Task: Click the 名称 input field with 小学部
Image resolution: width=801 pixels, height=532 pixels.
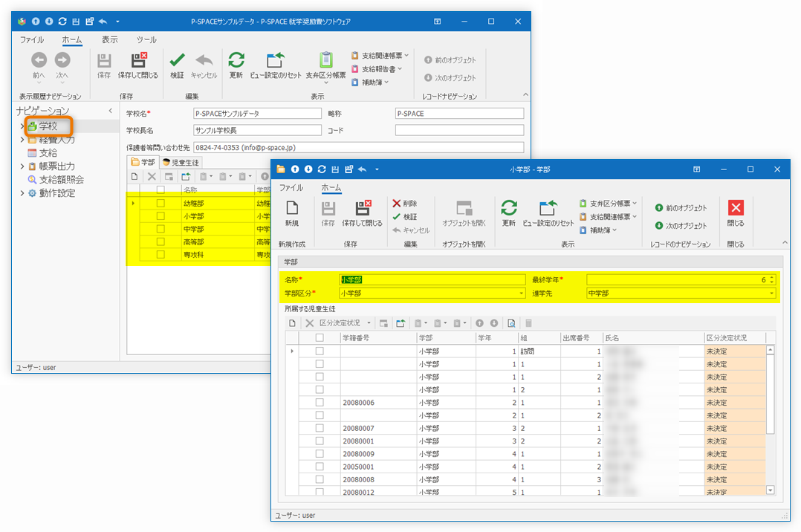Action: click(x=432, y=279)
